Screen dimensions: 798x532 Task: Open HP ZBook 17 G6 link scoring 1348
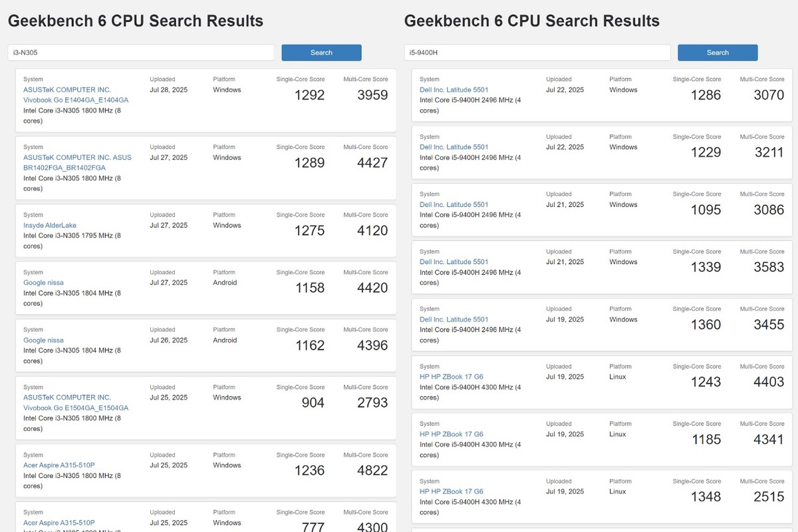(452, 491)
